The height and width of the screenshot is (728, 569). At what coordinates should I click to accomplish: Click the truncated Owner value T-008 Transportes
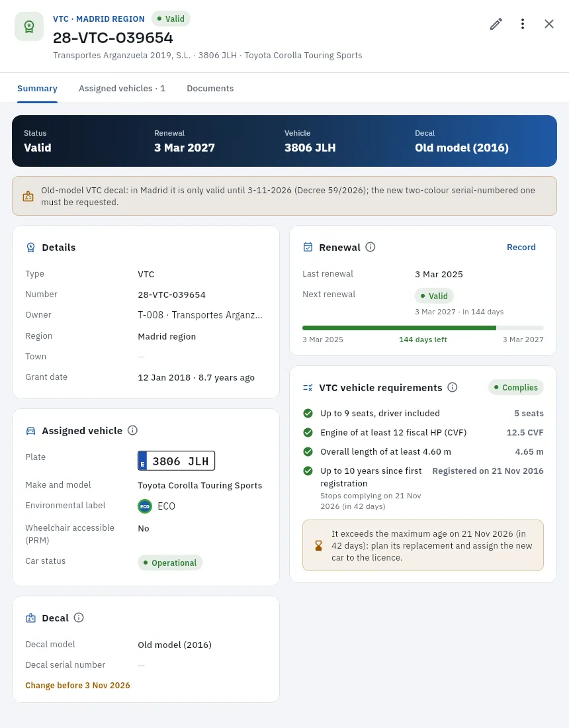(x=200, y=315)
